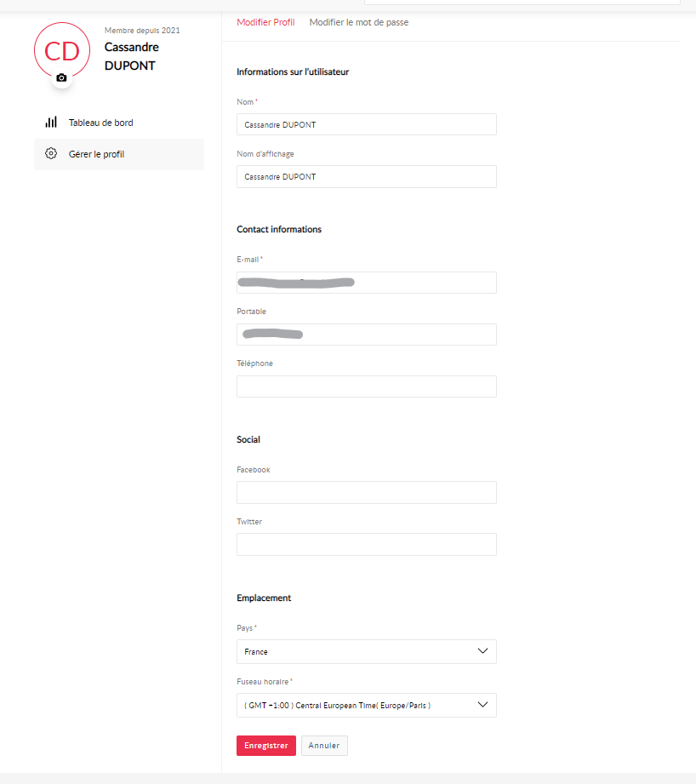Click the Facebook input field
This screenshot has height=784, width=696.
point(367,493)
